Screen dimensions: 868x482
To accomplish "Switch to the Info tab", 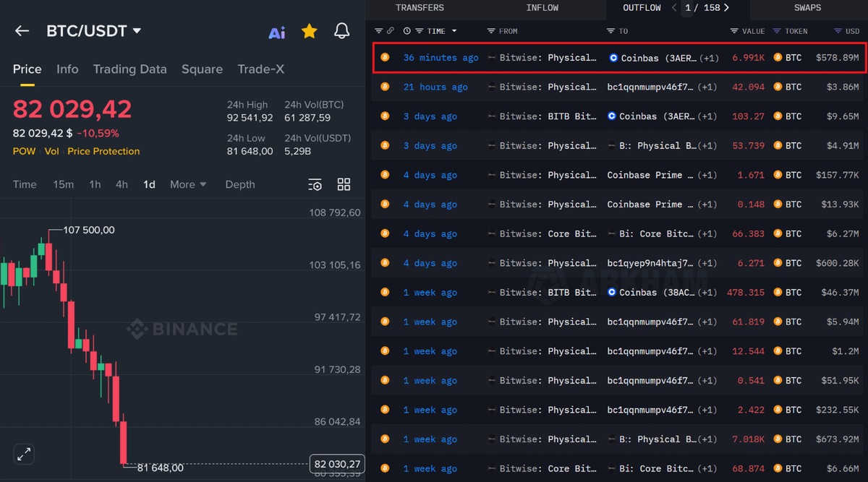I will click(x=67, y=69).
